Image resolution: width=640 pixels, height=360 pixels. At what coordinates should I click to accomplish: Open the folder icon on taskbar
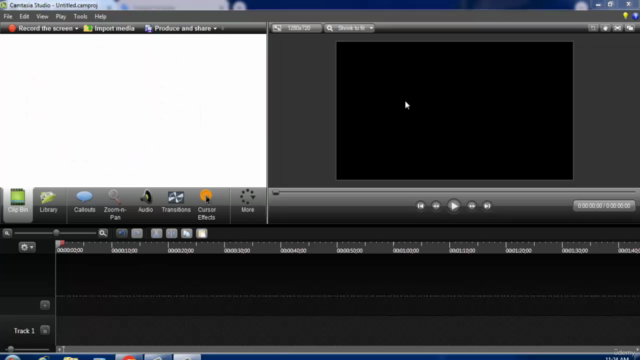point(71,358)
